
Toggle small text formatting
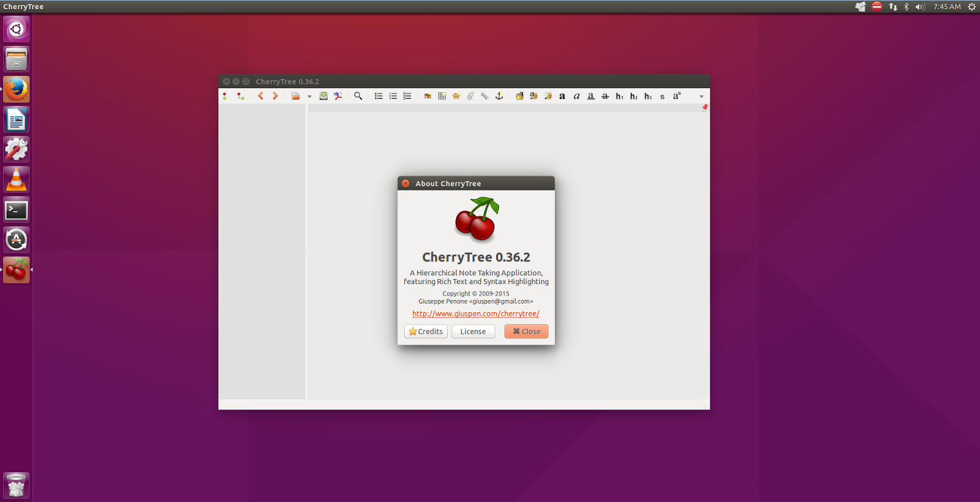point(662,96)
